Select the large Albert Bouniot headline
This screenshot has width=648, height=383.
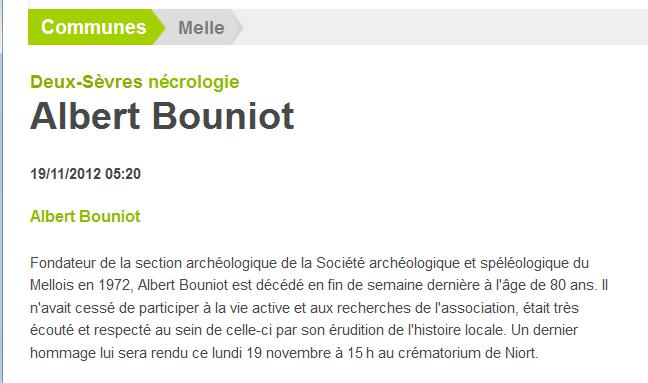[162, 116]
